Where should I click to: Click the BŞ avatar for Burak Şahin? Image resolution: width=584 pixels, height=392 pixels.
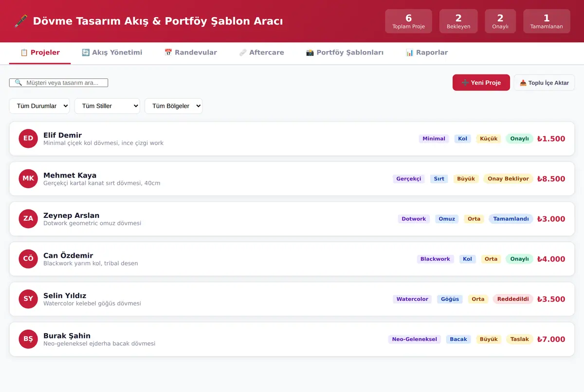(28, 339)
